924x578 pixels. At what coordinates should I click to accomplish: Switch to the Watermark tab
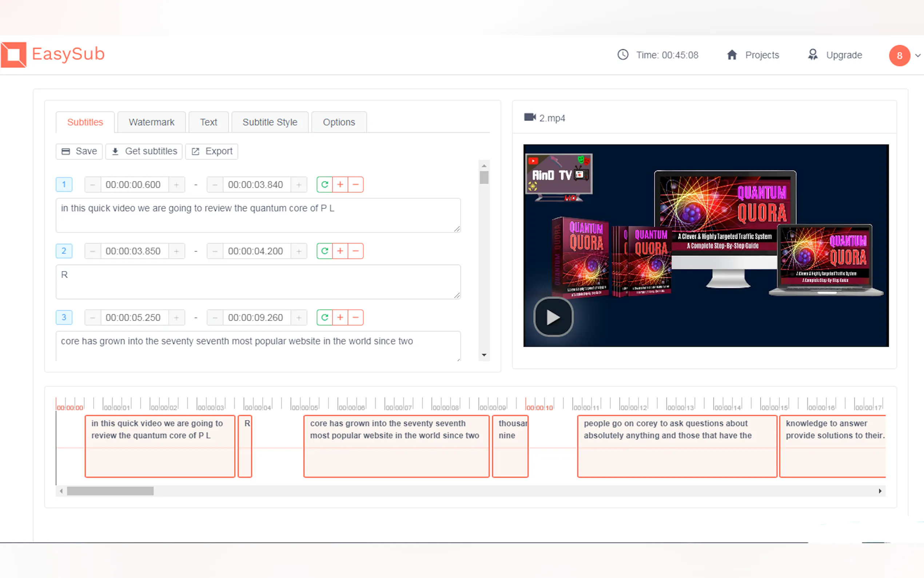151,122
